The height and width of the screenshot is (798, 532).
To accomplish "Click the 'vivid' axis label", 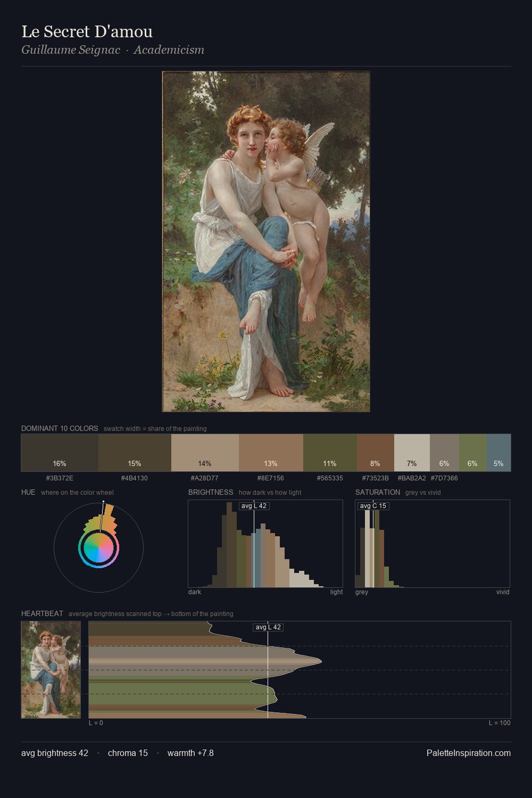I will pos(503,592).
